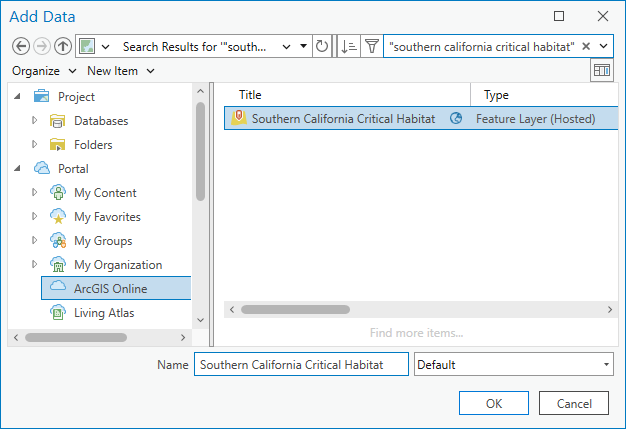Expand My Organization node
The height and width of the screenshot is (429, 626).
click(x=34, y=264)
